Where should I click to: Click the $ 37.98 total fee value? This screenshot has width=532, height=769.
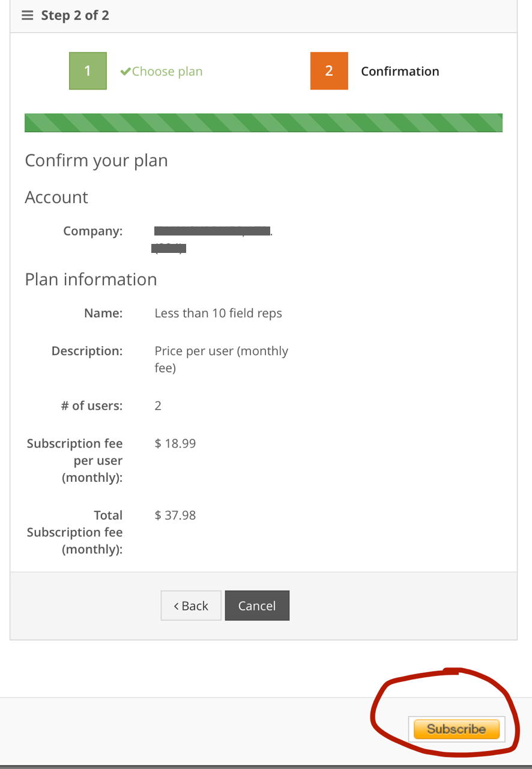(175, 515)
